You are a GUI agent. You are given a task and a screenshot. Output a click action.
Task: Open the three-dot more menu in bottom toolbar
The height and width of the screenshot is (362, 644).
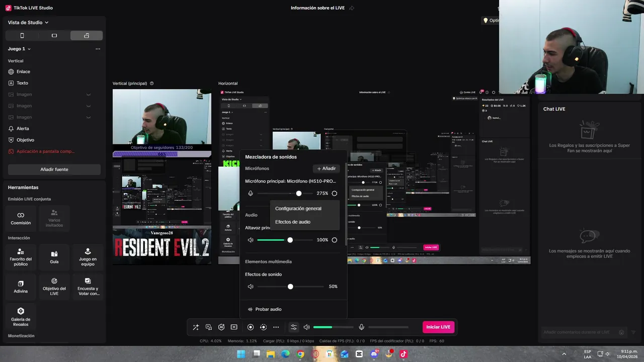[x=276, y=327]
